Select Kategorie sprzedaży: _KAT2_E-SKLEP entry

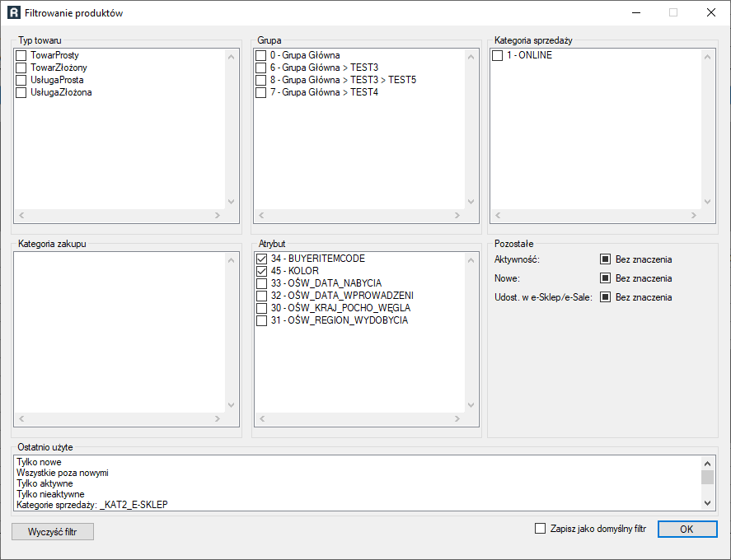91,505
